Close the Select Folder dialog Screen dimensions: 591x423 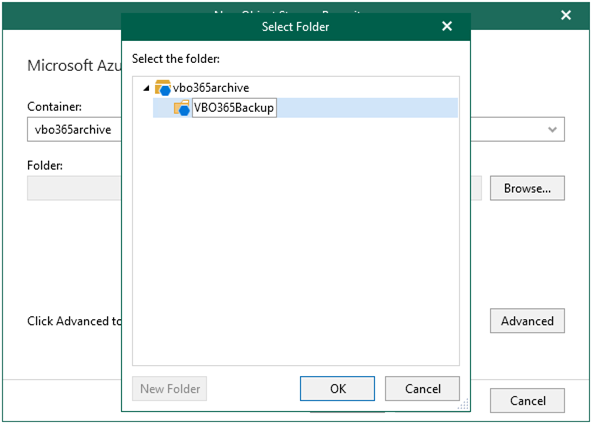pos(447,26)
